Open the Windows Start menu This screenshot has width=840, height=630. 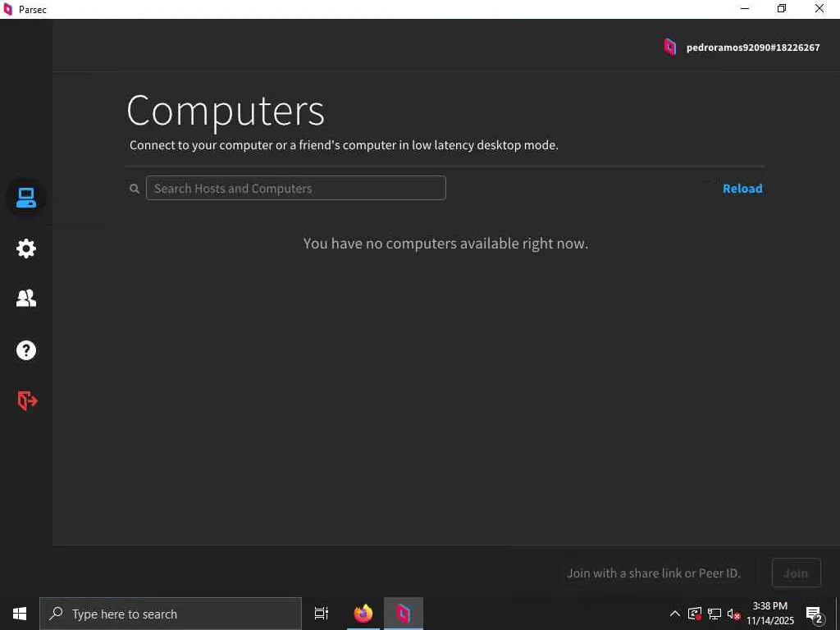(20, 614)
